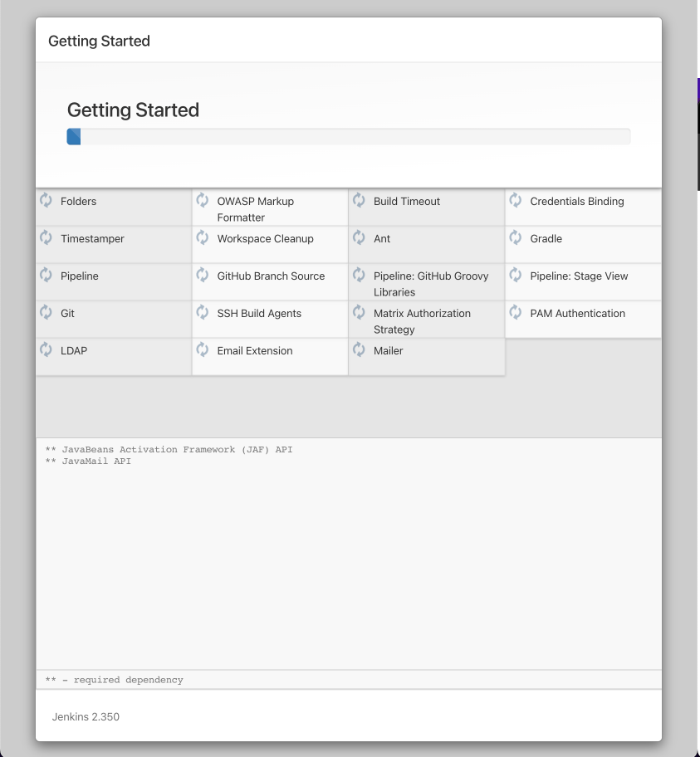
Task: Click the spinner icon beside Mailer
Action: (x=359, y=349)
